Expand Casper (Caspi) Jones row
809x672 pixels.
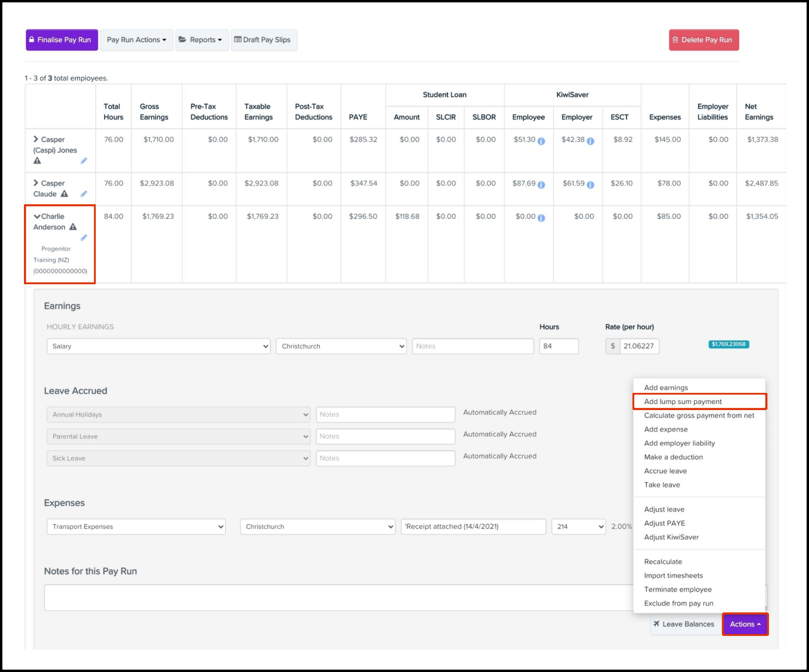(36, 139)
